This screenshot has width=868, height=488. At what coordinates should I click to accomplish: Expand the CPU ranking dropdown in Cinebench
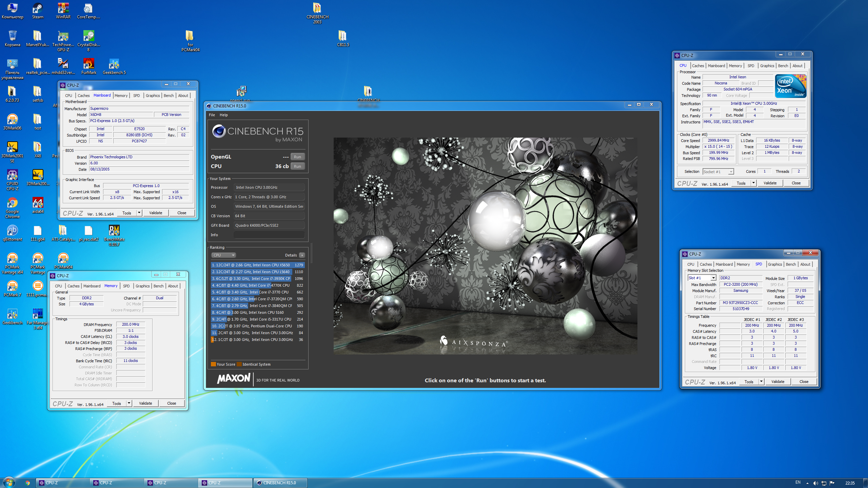pos(223,255)
